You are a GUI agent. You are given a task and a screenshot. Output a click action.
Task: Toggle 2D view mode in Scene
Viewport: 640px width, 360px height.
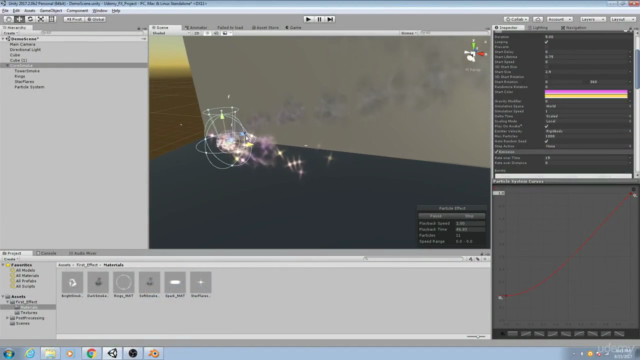pyautogui.click(x=197, y=33)
